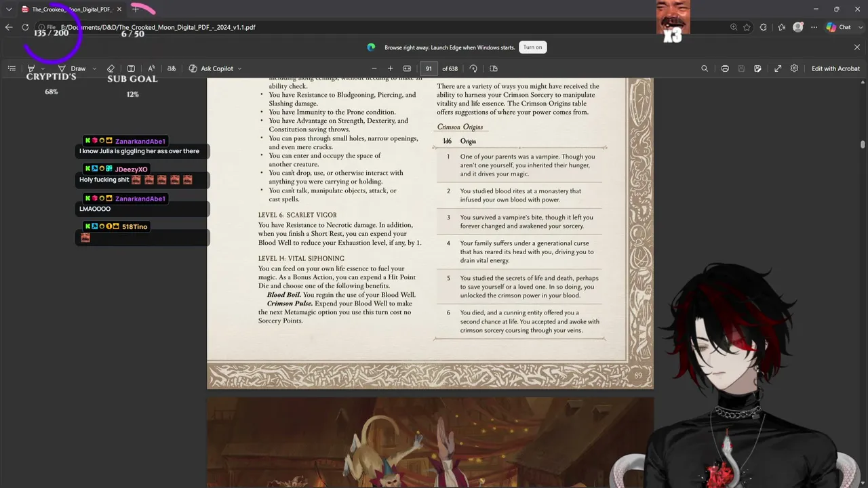Edit the page number field showing 91
The image size is (868, 488).
pos(429,68)
